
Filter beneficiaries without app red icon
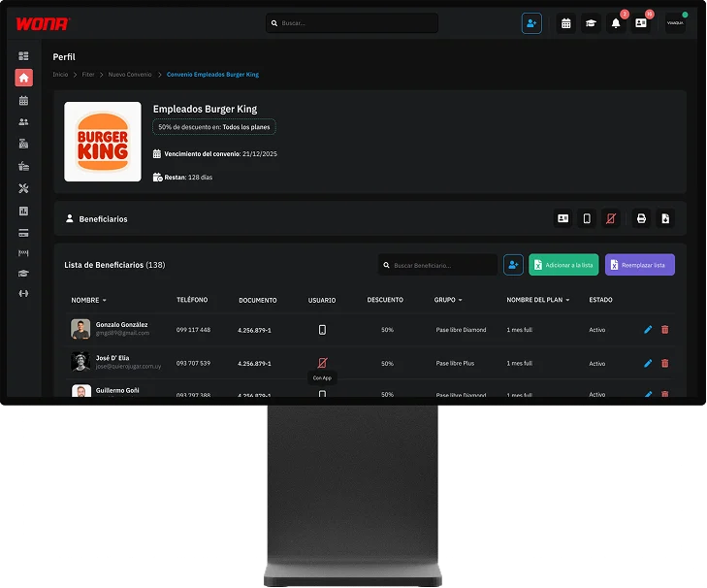pos(611,218)
